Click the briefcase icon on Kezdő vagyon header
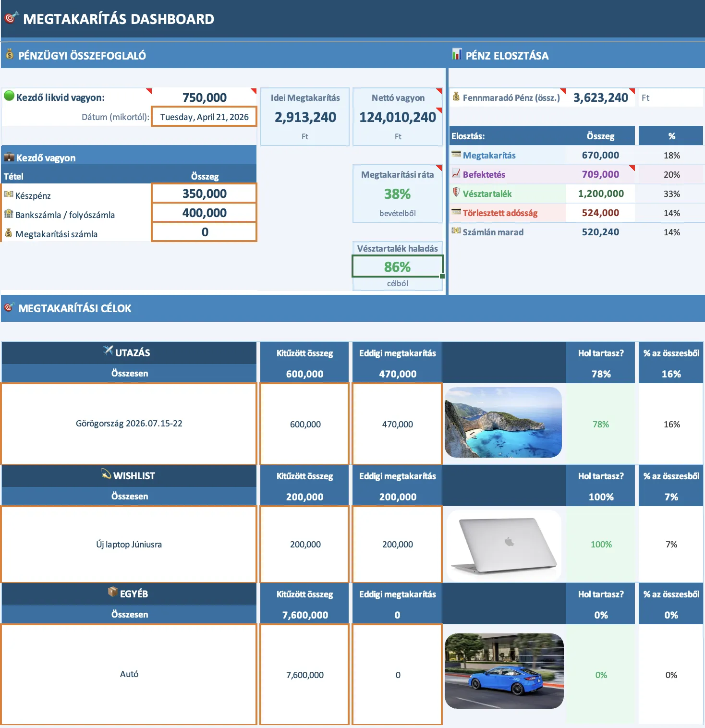 [x=9, y=157]
